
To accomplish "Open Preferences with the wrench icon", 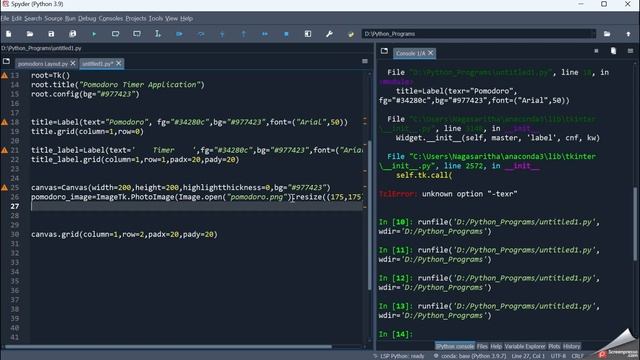I will click(x=329, y=34).
